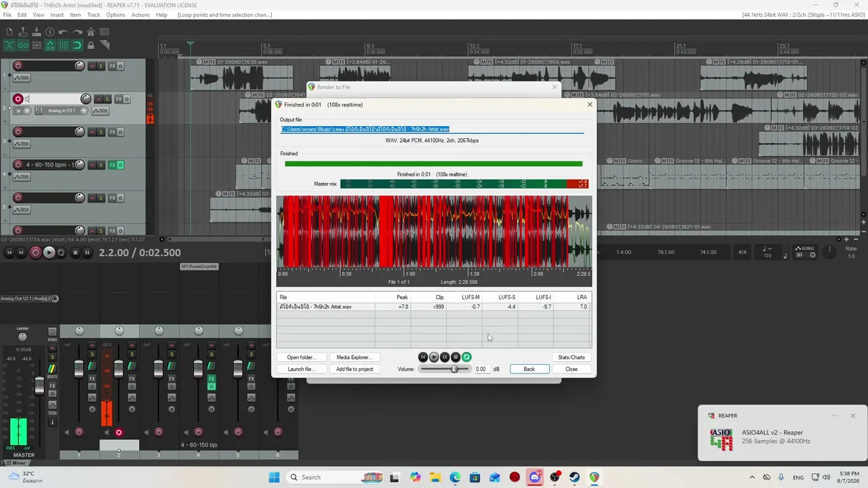Image resolution: width=868 pixels, height=488 pixels.
Task: Open the Options menu
Action: click(115, 15)
